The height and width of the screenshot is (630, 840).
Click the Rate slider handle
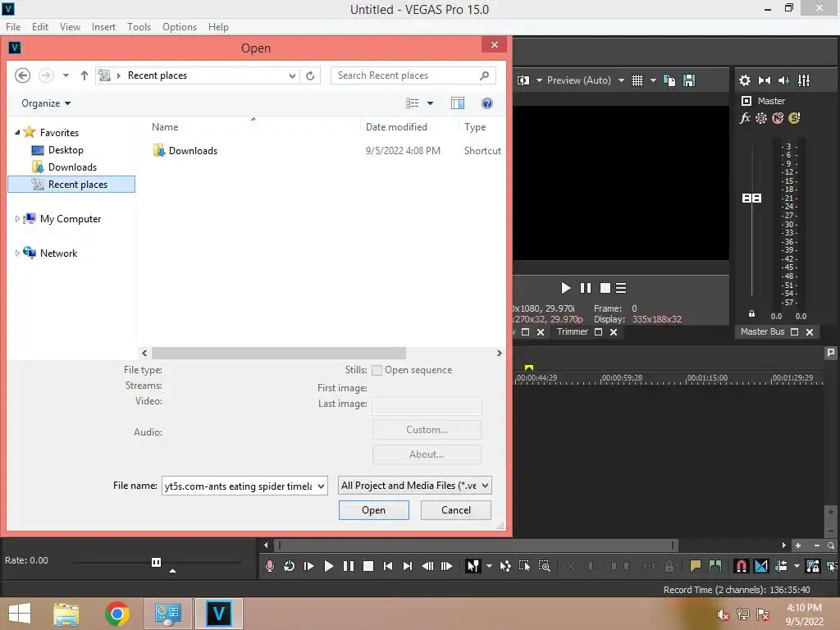pyautogui.click(x=156, y=562)
